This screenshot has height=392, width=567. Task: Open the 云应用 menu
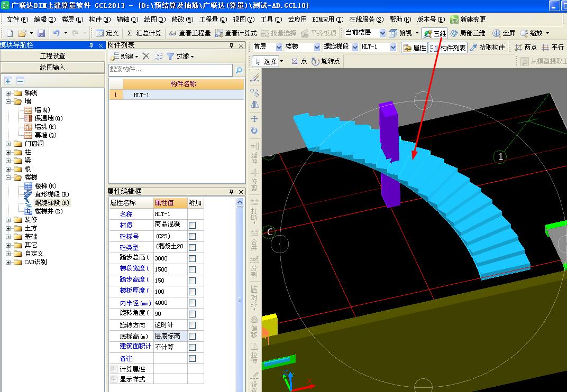(297, 20)
